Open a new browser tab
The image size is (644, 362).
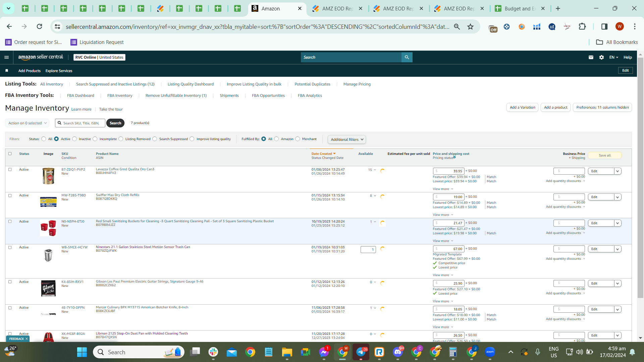coord(558,8)
